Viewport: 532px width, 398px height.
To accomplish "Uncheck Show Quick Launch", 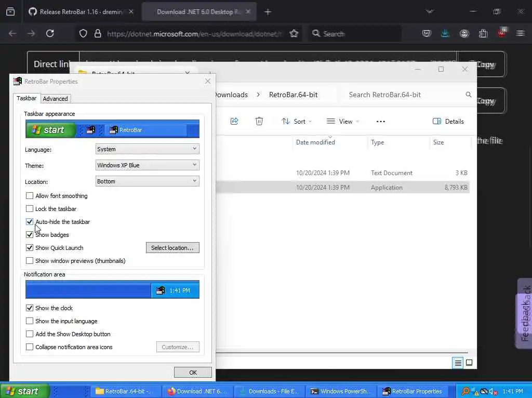I will 30,248.
